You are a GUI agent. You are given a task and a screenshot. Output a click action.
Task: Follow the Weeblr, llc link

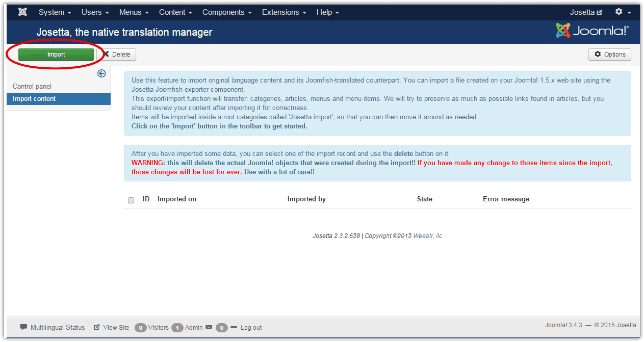point(428,236)
